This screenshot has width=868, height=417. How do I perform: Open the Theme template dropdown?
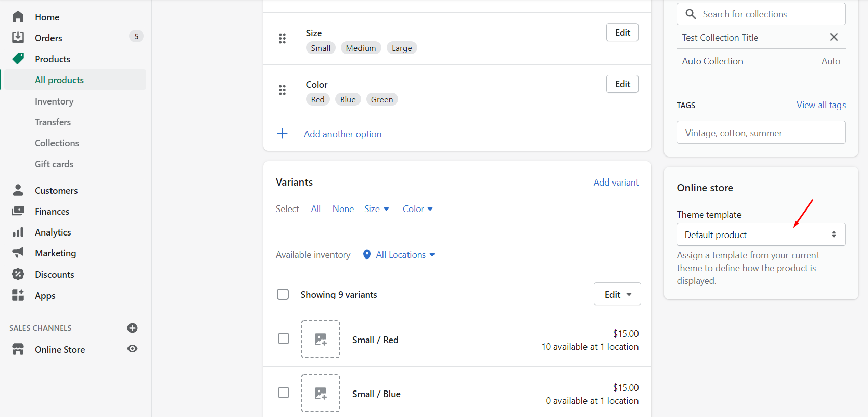pos(760,234)
